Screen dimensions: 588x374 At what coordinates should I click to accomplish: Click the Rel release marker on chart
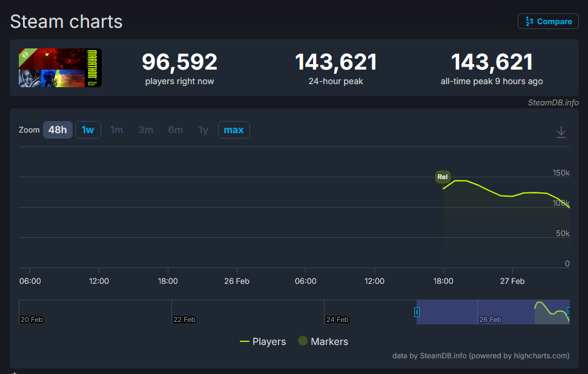443,177
